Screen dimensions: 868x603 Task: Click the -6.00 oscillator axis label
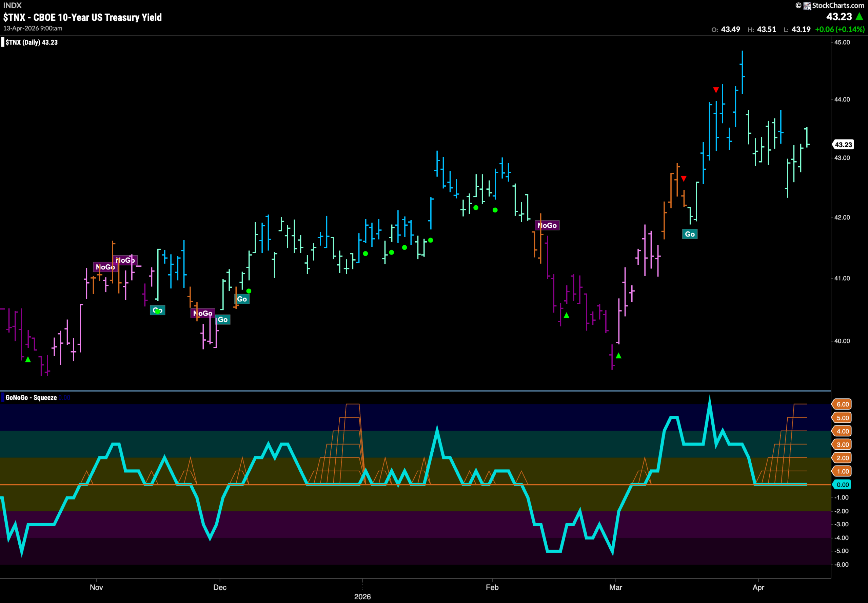(841, 564)
